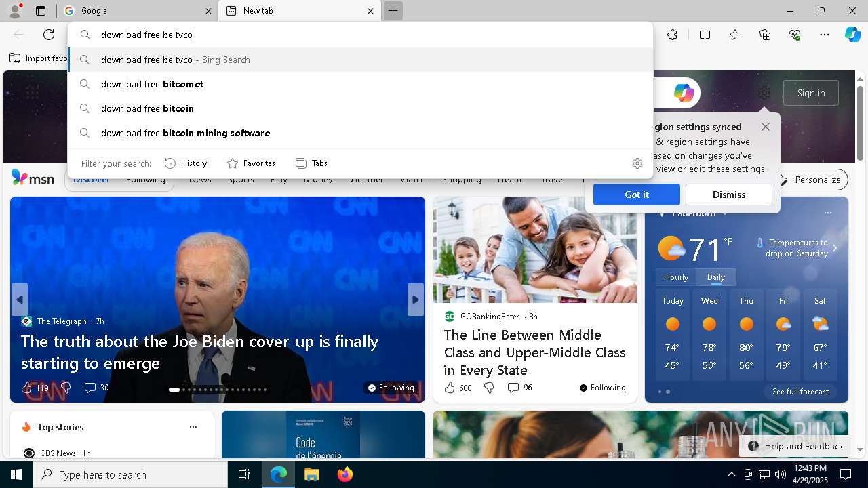Select download free beitvco Bing Search suggestion

tap(360, 60)
